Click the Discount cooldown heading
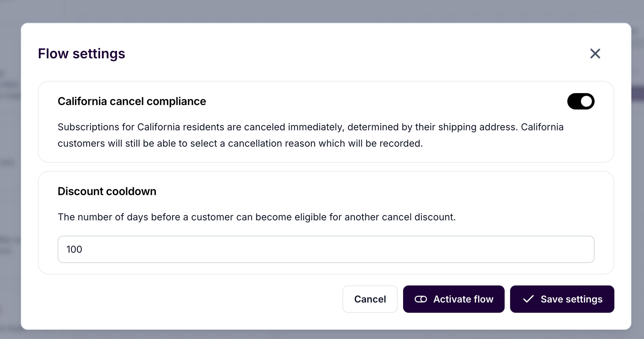The width and height of the screenshot is (644, 339). [x=107, y=191]
